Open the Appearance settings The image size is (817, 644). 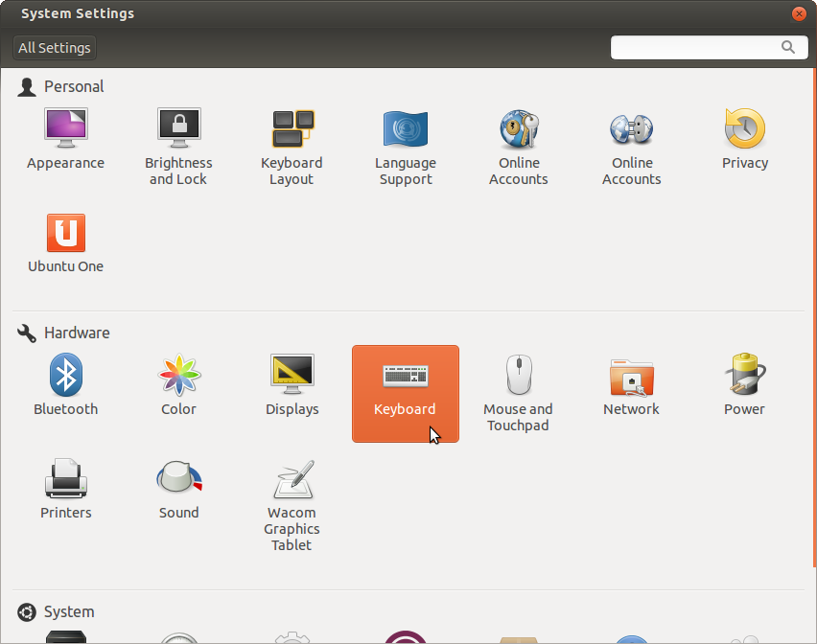click(65, 140)
